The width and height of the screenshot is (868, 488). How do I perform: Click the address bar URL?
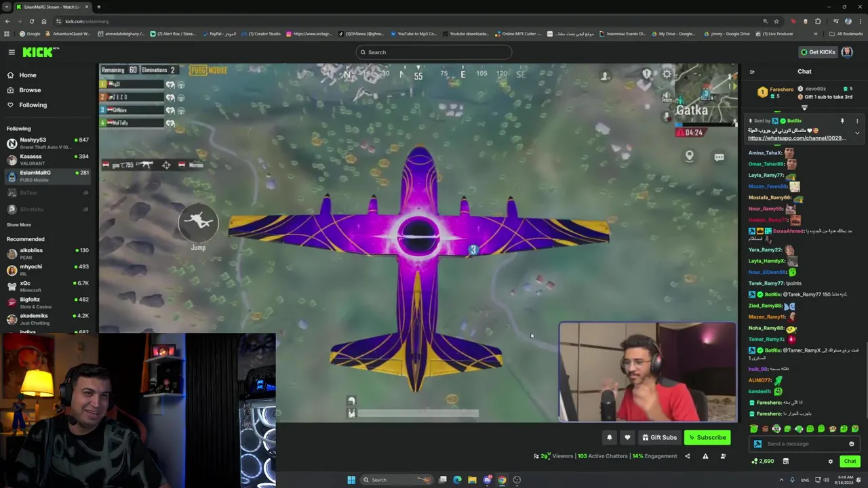tap(87, 21)
